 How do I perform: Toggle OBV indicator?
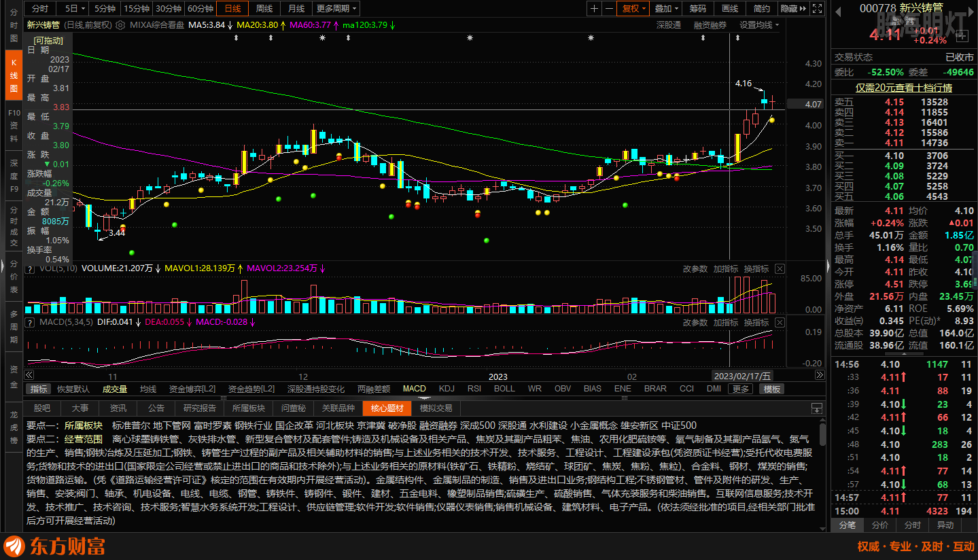[x=563, y=389]
